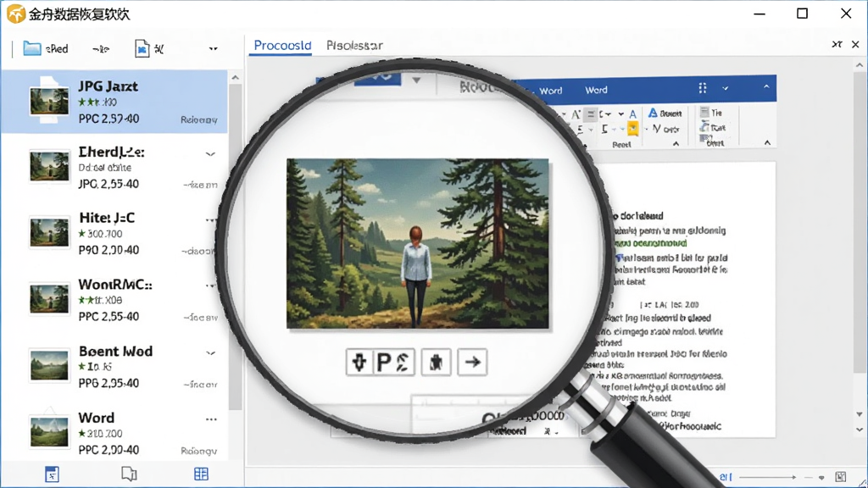The width and height of the screenshot is (868, 488).
Task: Click the dotted grid icon in the blue ribbon
Action: click(x=703, y=88)
